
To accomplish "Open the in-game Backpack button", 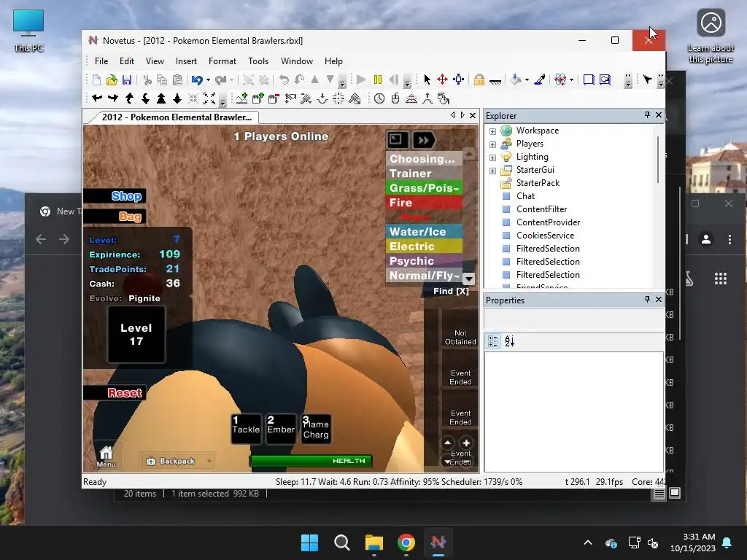I will point(177,461).
